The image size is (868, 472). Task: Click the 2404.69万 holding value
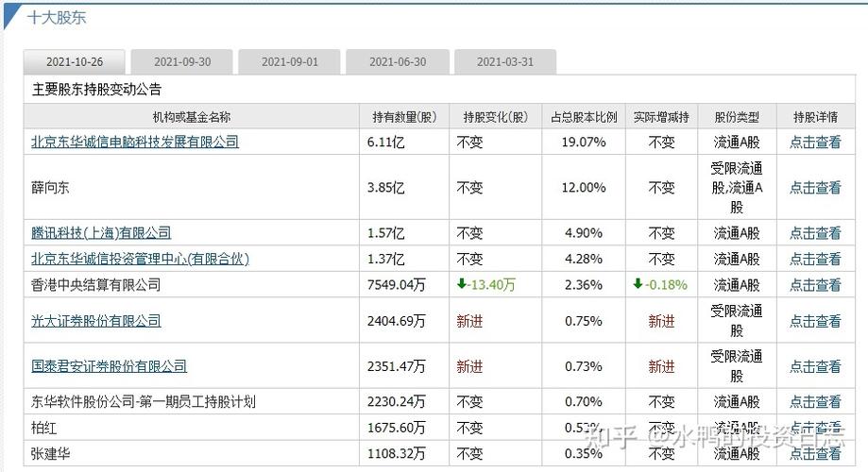[x=397, y=321]
